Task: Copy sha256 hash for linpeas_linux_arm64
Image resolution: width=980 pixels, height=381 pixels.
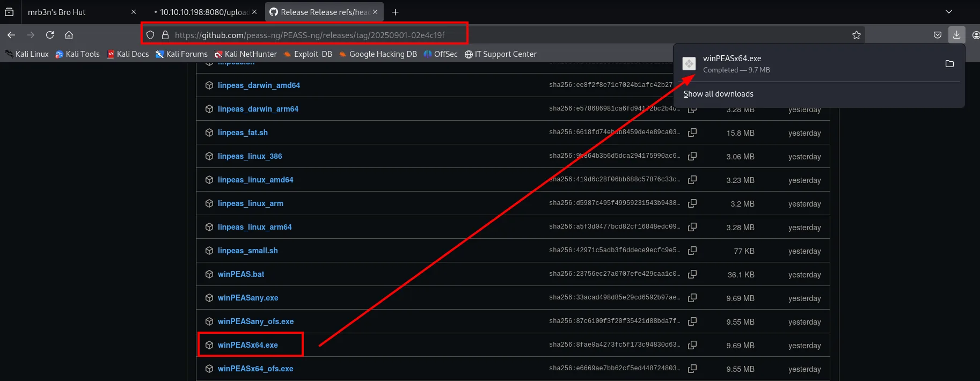Action: [x=692, y=227]
